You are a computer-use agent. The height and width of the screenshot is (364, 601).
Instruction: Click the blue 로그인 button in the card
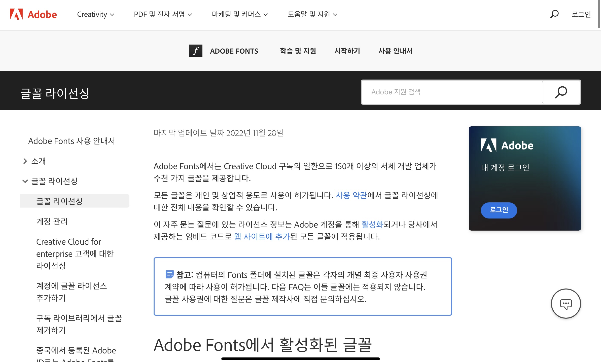(499, 210)
